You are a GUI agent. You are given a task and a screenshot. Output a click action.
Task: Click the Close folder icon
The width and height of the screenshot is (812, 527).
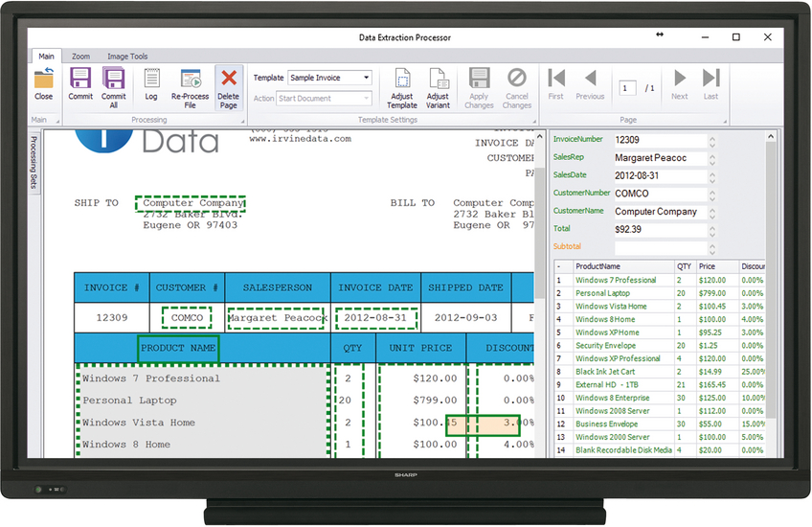[x=43, y=79]
